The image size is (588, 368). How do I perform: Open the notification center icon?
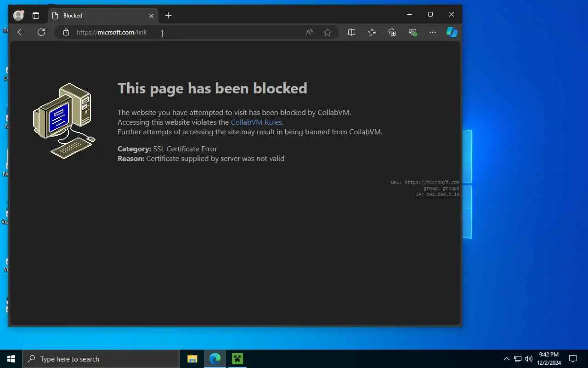click(x=573, y=359)
